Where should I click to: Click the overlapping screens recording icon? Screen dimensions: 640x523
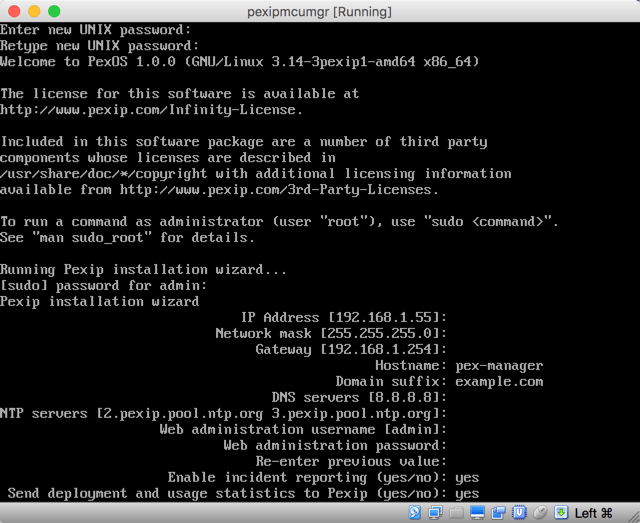498,513
